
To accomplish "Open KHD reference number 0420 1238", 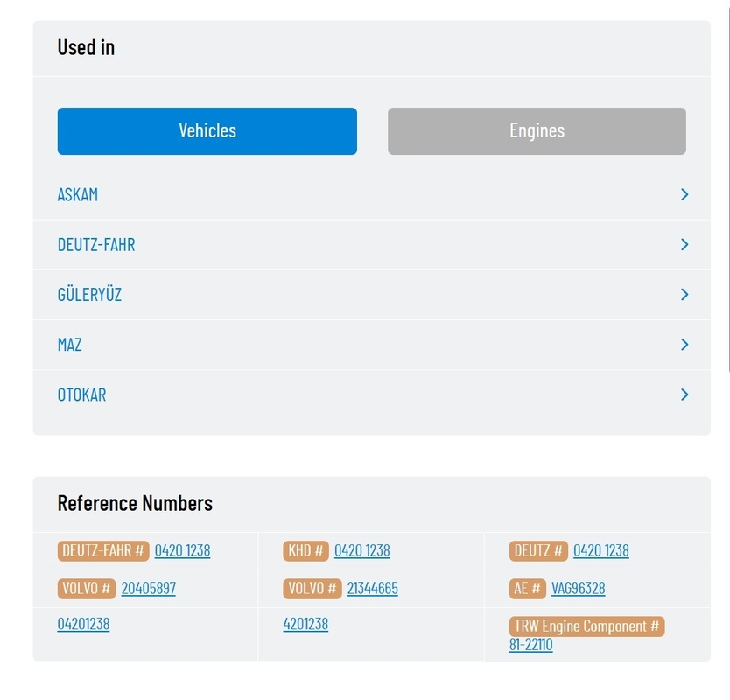I will pyautogui.click(x=362, y=550).
